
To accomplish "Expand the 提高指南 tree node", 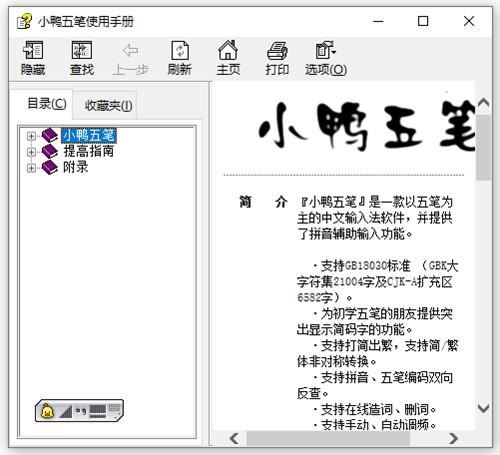I will click(x=31, y=152).
